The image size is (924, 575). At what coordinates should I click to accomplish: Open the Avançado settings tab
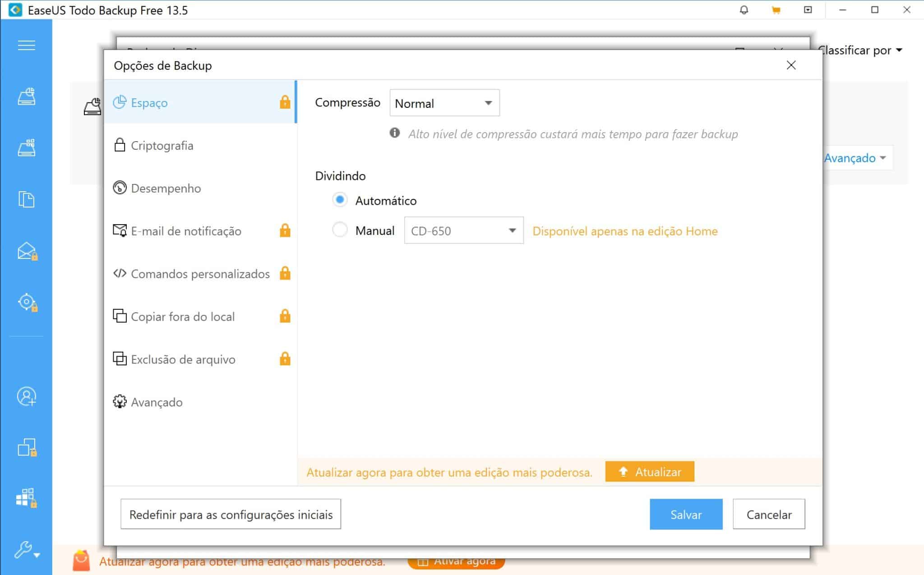click(x=157, y=402)
